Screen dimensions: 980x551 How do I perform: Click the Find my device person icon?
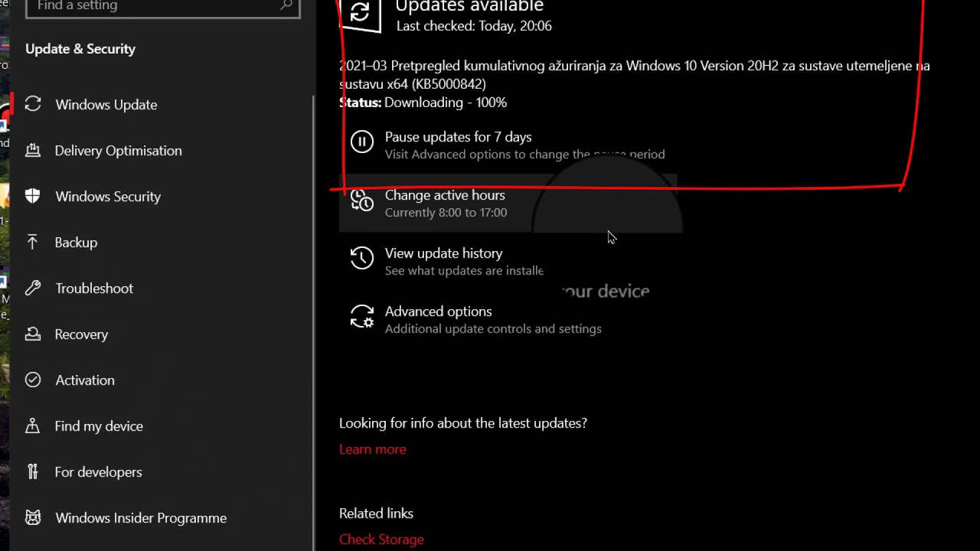pyautogui.click(x=33, y=425)
